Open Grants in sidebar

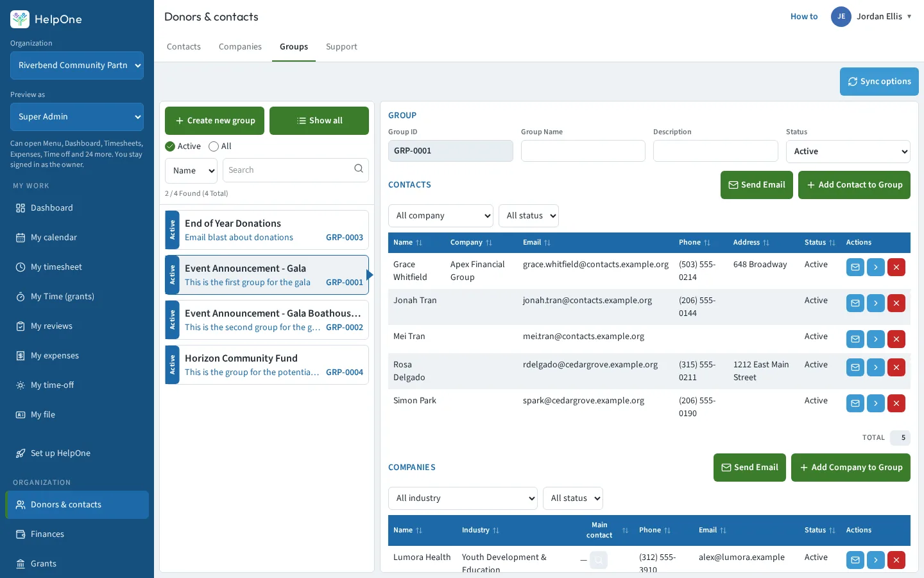coord(77,564)
